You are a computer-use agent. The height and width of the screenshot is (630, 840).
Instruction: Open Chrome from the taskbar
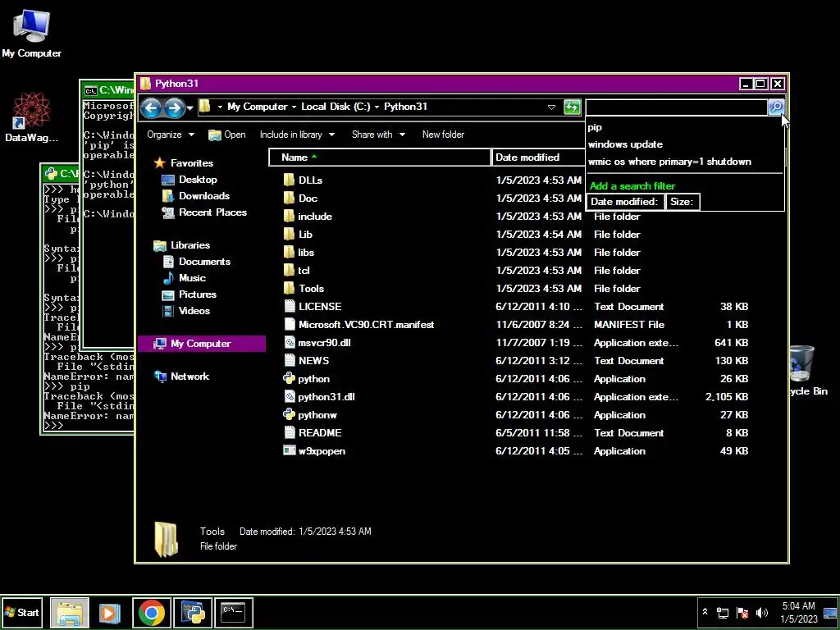tap(151, 612)
